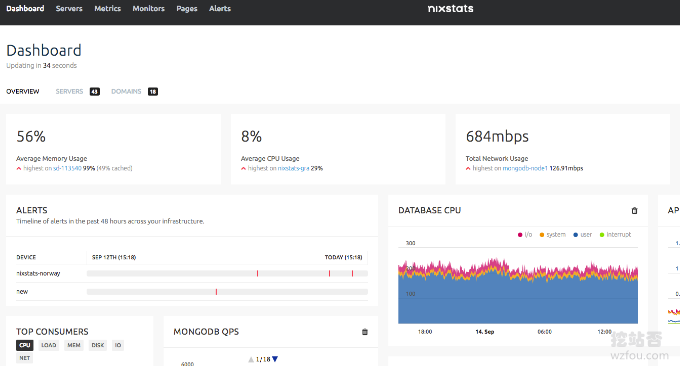Click the DATABASE CPU panel title

pyautogui.click(x=429, y=210)
